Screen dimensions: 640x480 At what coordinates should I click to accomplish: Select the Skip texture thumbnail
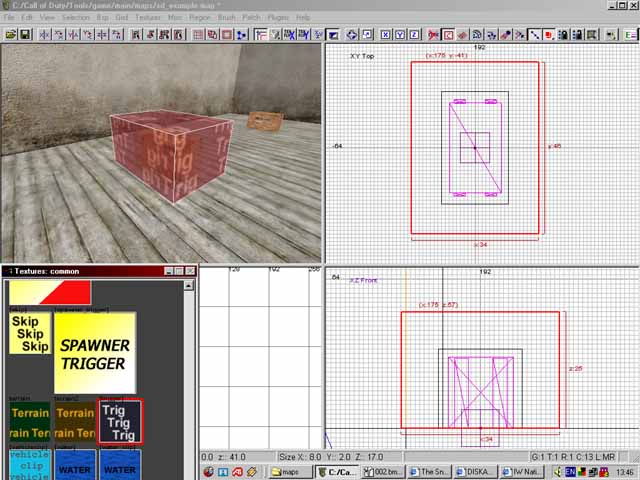(x=30, y=334)
